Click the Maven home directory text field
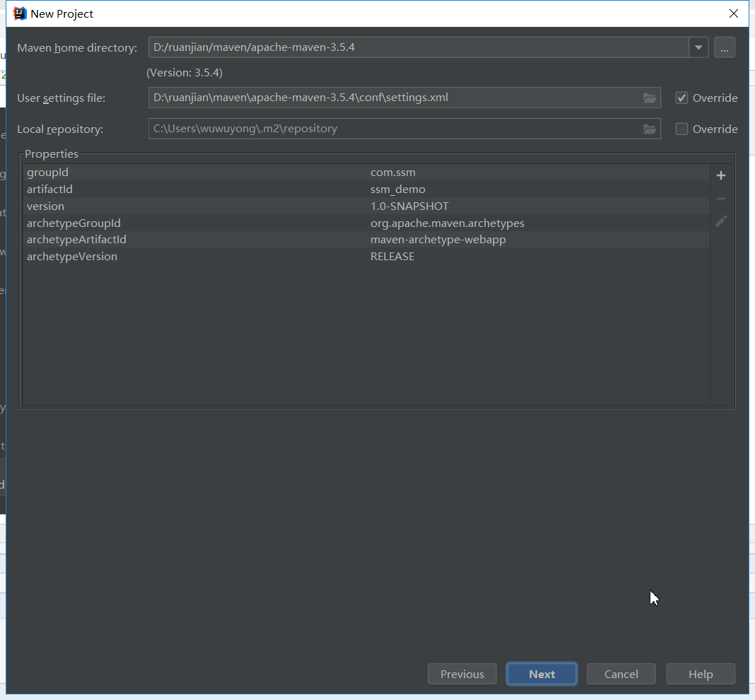The width and height of the screenshot is (755, 700). [417, 48]
